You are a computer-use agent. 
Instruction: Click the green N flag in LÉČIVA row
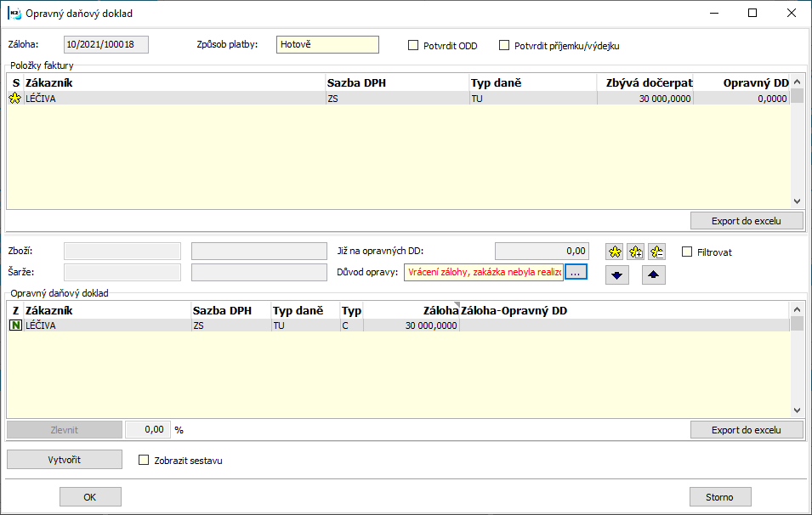[15, 325]
